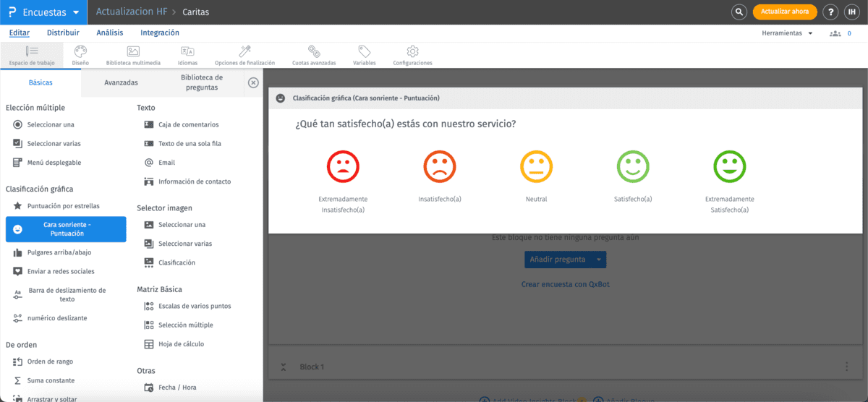Click the Actualizar ahora button
This screenshot has width=868, height=402.
[x=785, y=12]
